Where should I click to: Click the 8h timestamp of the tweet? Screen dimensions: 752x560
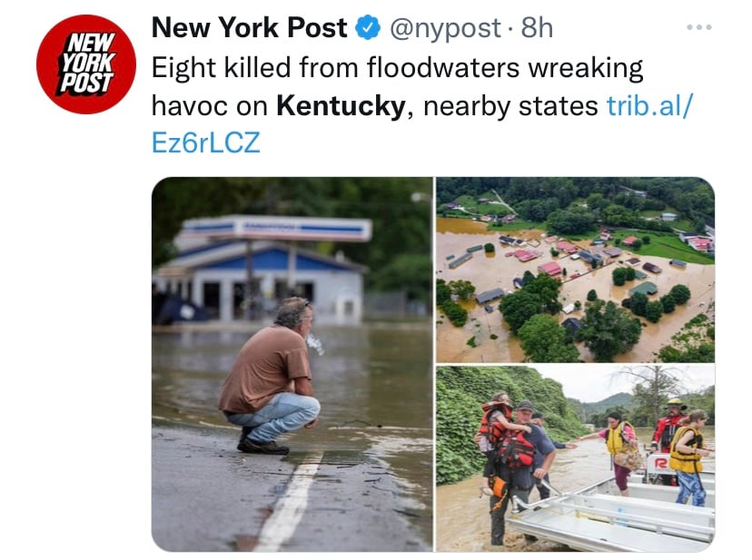tap(537, 27)
